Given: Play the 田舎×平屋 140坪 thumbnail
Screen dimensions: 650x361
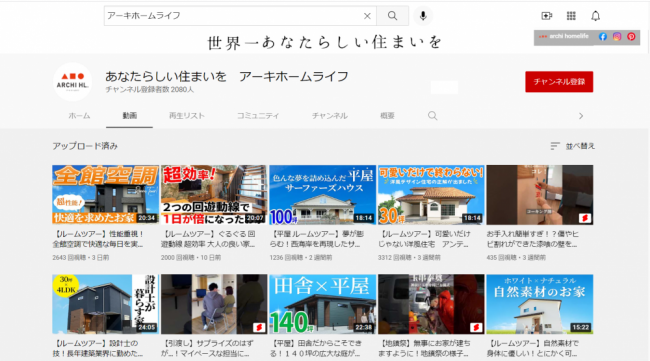Looking at the screenshot, I should [x=323, y=304].
